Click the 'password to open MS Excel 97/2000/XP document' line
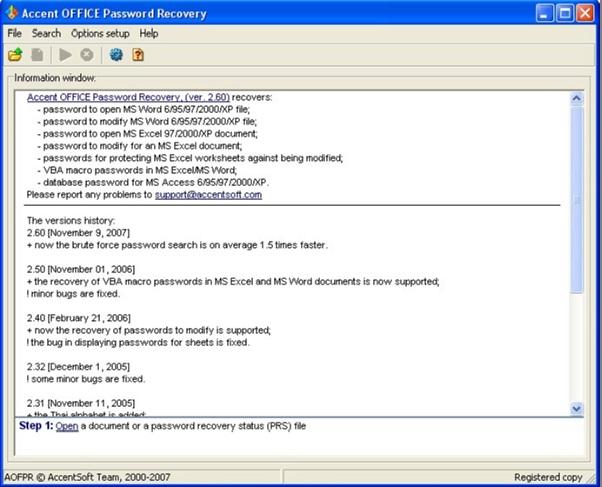The image size is (602, 487). pyautogui.click(x=147, y=134)
